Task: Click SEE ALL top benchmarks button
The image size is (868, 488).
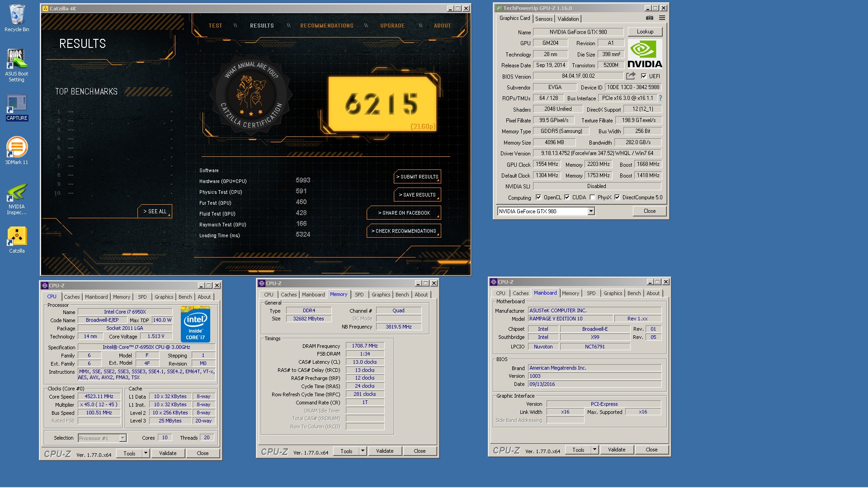Action: pos(155,211)
